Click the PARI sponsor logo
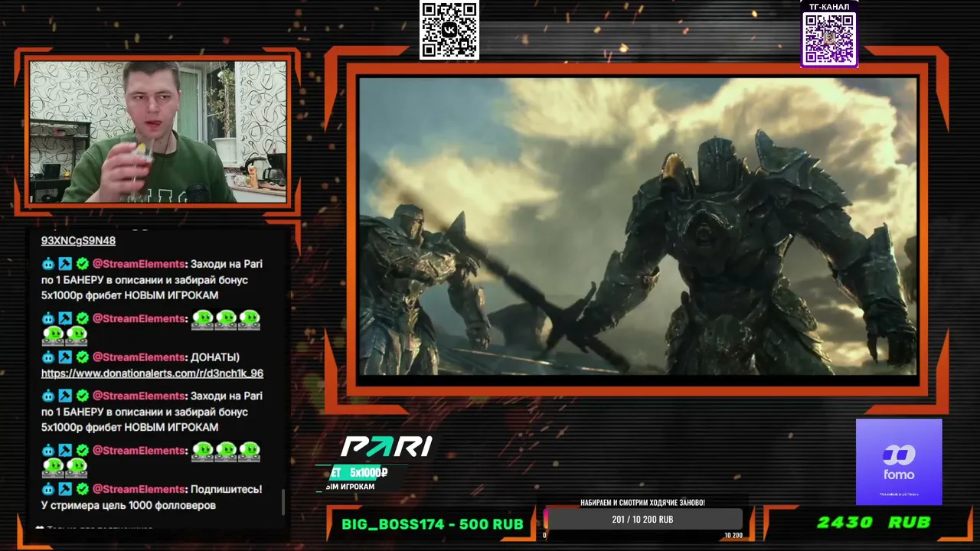This screenshot has width=980, height=551. point(387,447)
